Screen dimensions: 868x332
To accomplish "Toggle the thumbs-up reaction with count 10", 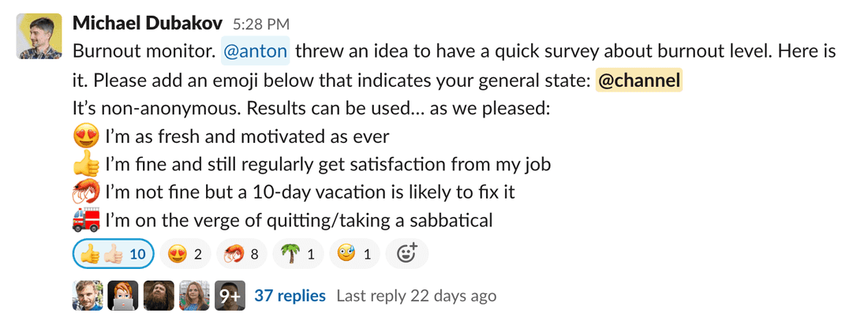I will click(113, 254).
